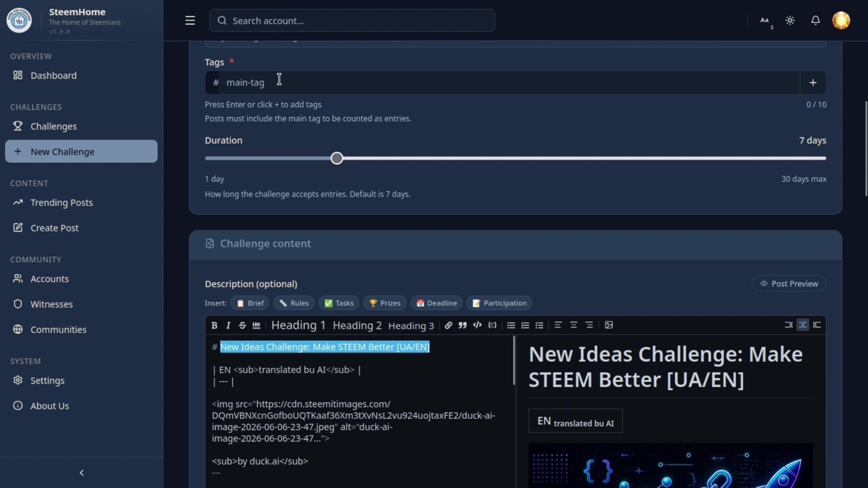The width and height of the screenshot is (868, 488).
Task: Insert a link
Action: tap(448, 325)
